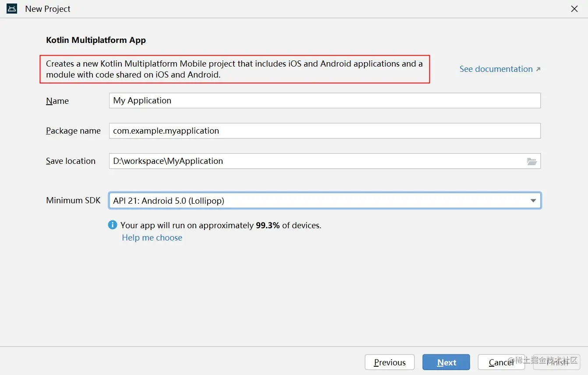Expand the Minimum SDK dropdown arrow
Image resolution: width=588 pixels, height=375 pixels.
[533, 201]
